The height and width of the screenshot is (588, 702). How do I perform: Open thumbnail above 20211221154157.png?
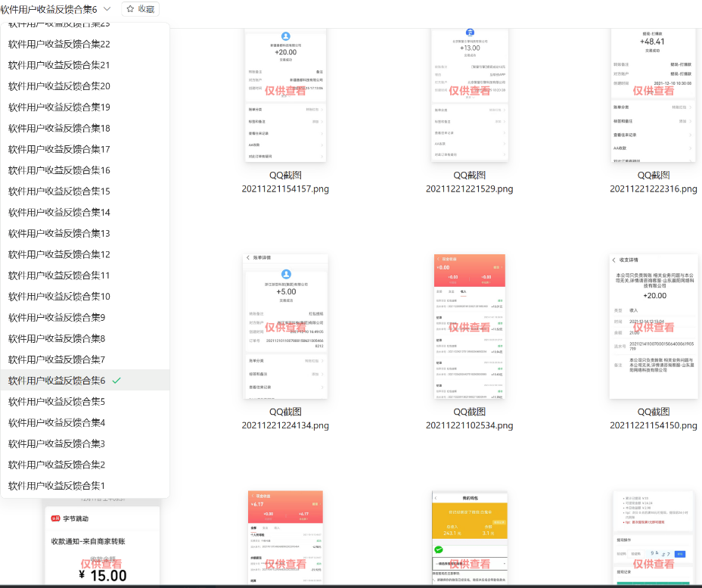(x=285, y=95)
